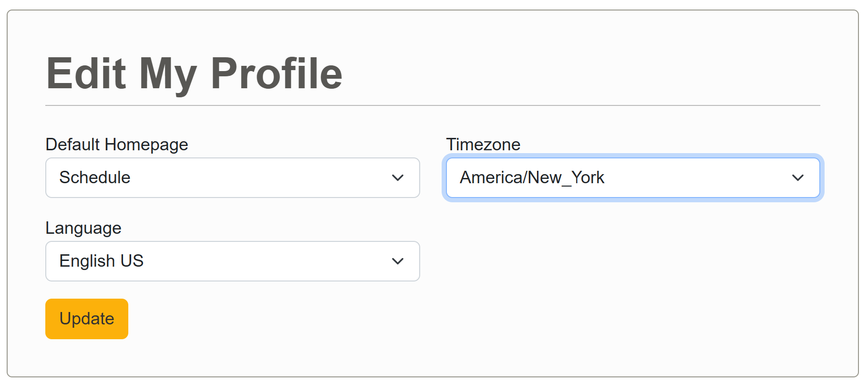The image size is (868, 385).
Task: Click the chevron arrow beside English US
Action: (397, 261)
